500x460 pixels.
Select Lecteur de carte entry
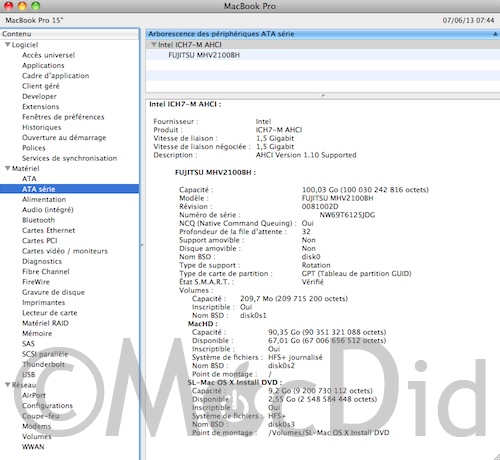pyautogui.click(x=49, y=313)
